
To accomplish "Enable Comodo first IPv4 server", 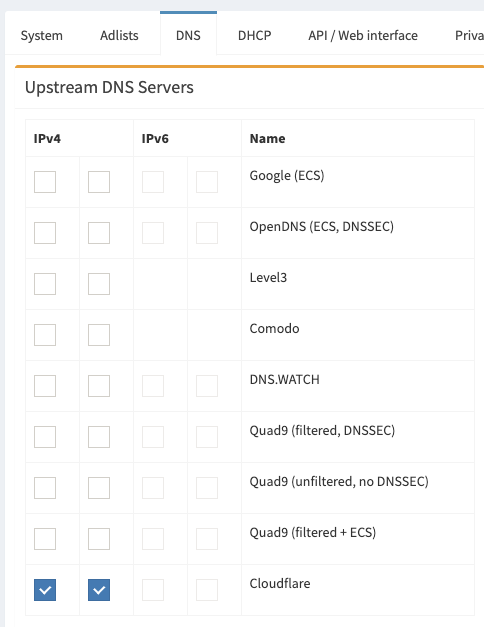I will [45, 335].
